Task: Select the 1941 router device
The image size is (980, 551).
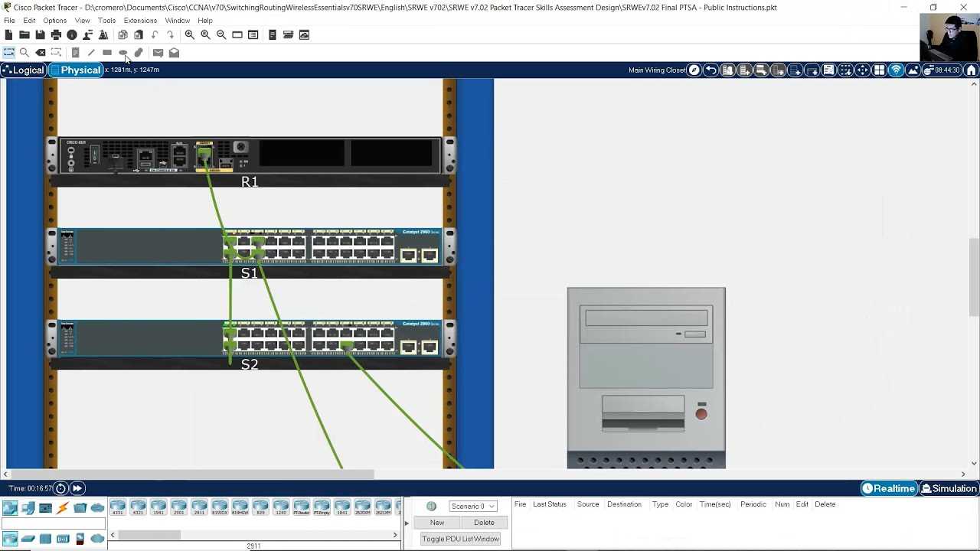Action: 158,507
